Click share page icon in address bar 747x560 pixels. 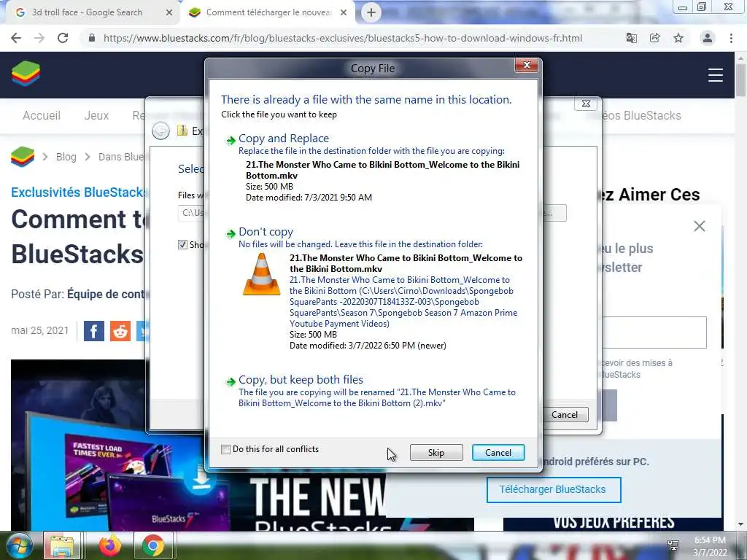655,38
